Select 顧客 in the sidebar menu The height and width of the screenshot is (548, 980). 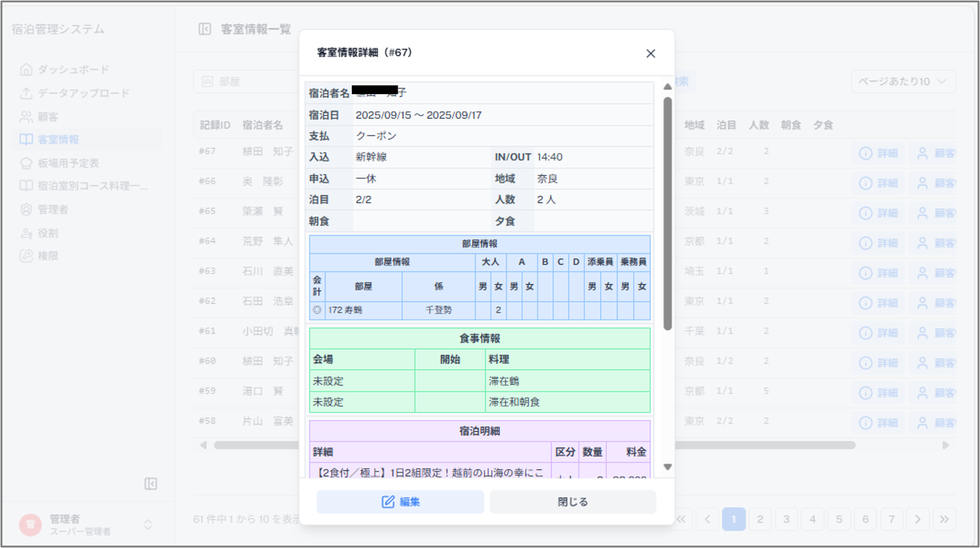[48, 117]
